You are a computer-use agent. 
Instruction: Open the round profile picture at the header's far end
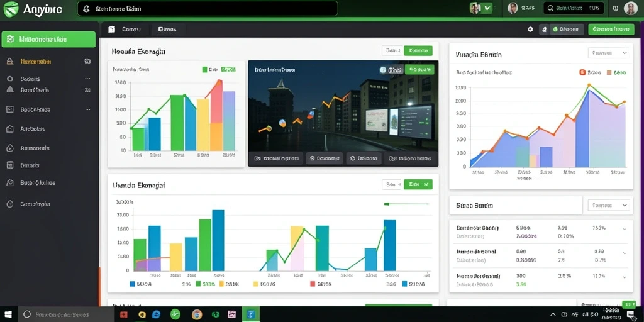click(630, 8)
